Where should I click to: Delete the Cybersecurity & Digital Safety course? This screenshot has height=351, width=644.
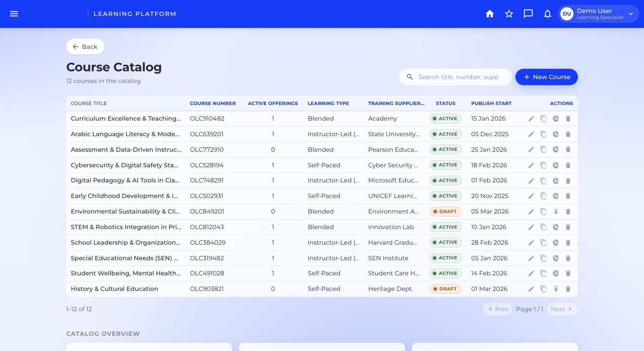pos(568,165)
